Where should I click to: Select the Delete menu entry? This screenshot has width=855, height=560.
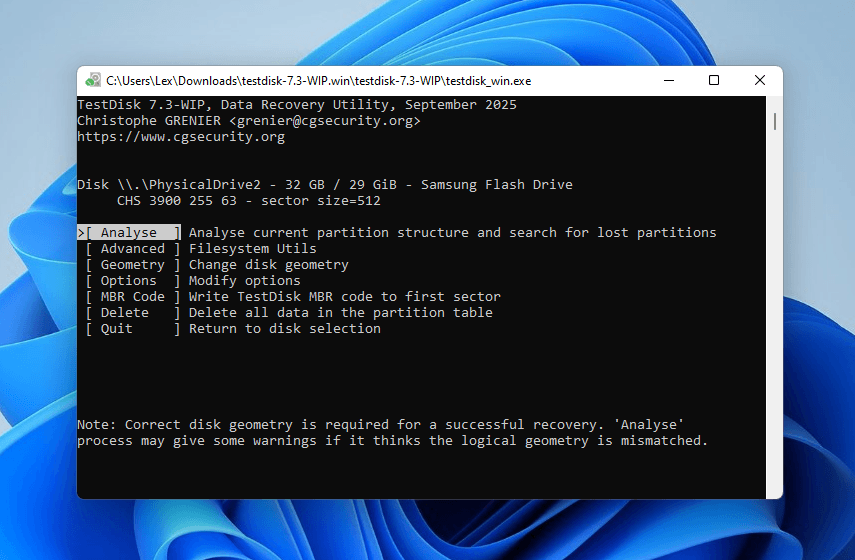(133, 313)
